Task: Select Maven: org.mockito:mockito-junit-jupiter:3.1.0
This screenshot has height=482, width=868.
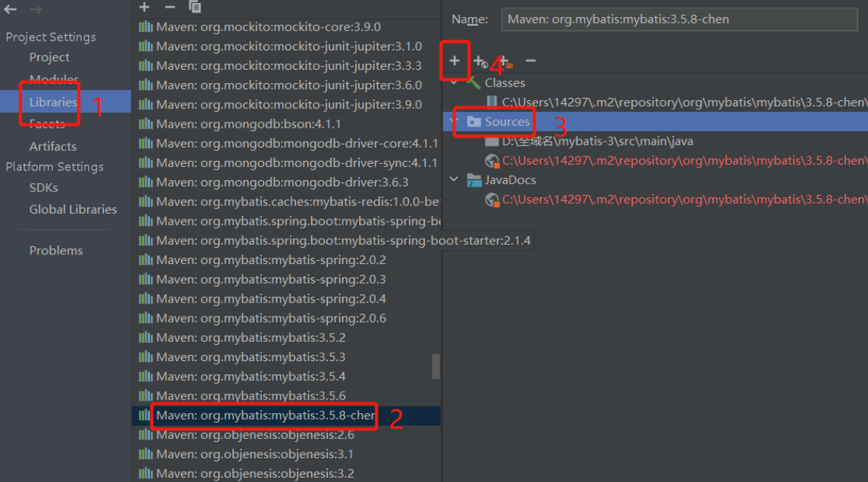Action: (x=286, y=46)
